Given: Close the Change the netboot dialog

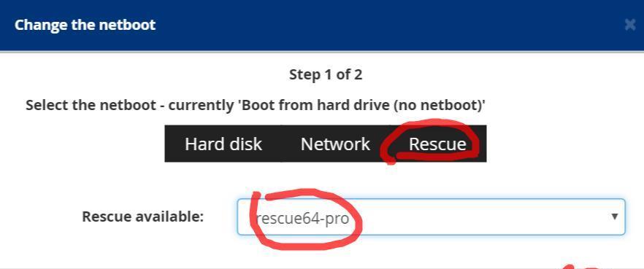Looking at the screenshot, I should pos(630,25).
